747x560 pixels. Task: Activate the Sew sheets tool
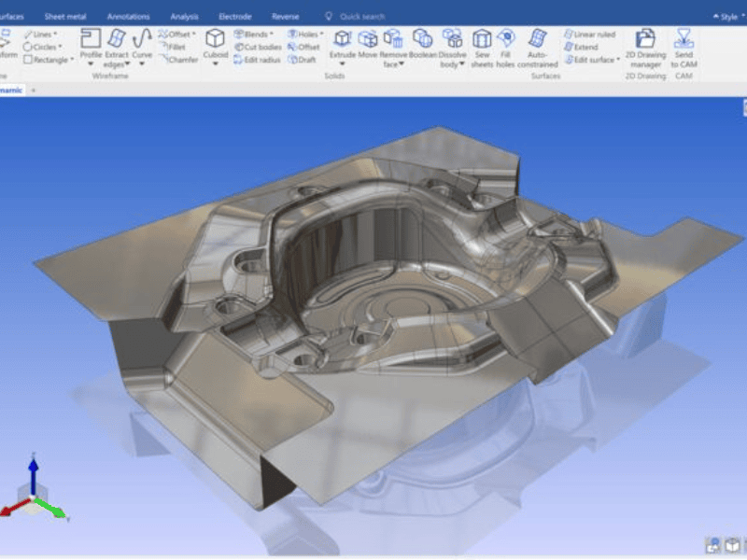(x=482, y=47)
